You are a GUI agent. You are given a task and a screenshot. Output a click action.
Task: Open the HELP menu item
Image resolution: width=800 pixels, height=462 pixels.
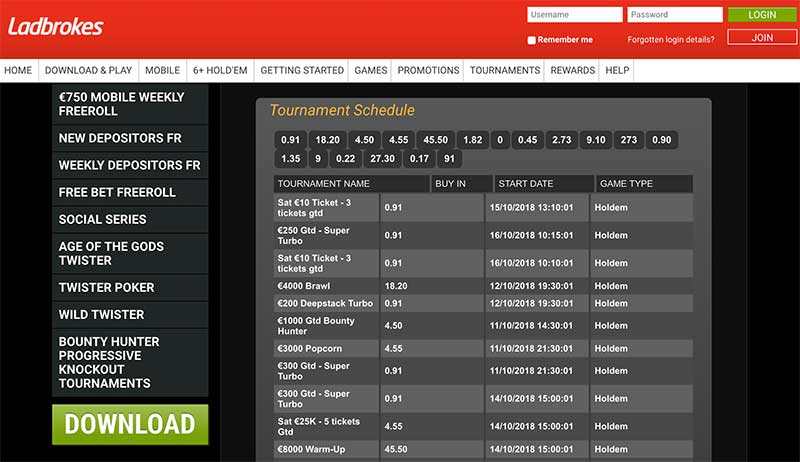tap(617, 70)
